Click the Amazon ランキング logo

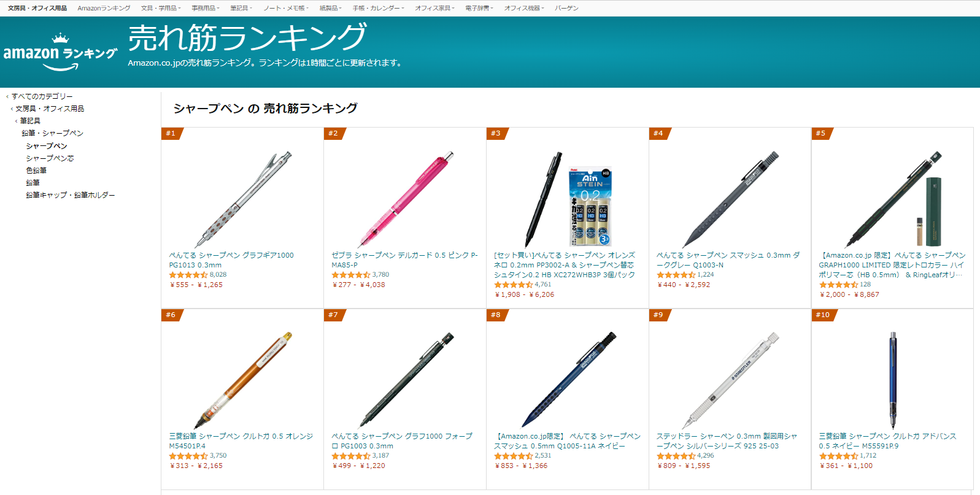pyautogui.click(x=60, y=53)
